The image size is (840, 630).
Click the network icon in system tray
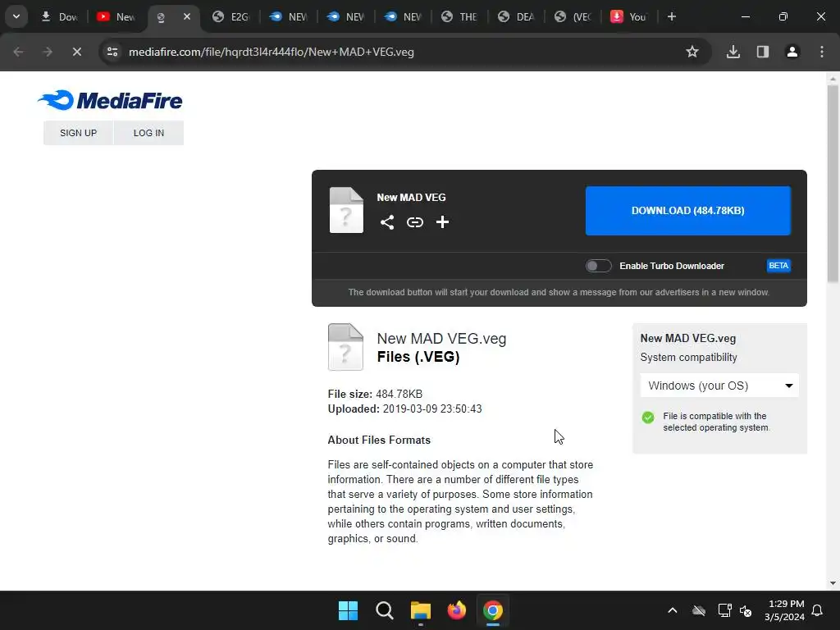725,610
